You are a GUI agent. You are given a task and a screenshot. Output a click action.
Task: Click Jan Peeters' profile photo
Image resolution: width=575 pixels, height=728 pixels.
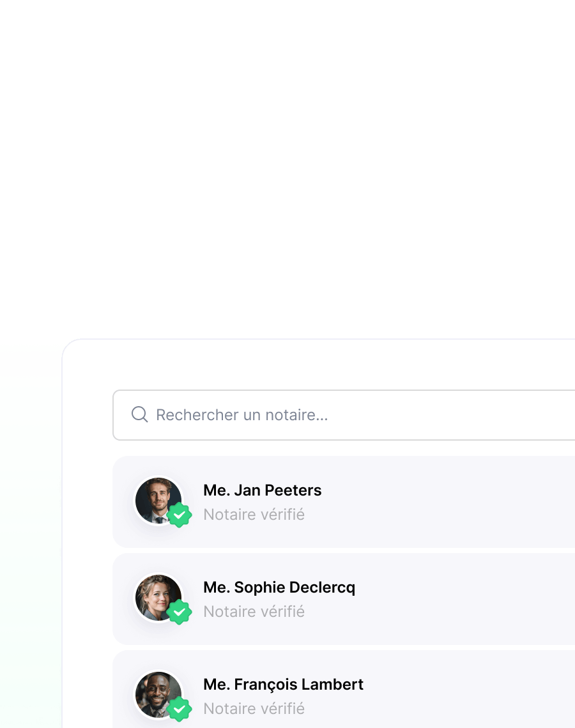pyautogui.click(x=158, y=501)
